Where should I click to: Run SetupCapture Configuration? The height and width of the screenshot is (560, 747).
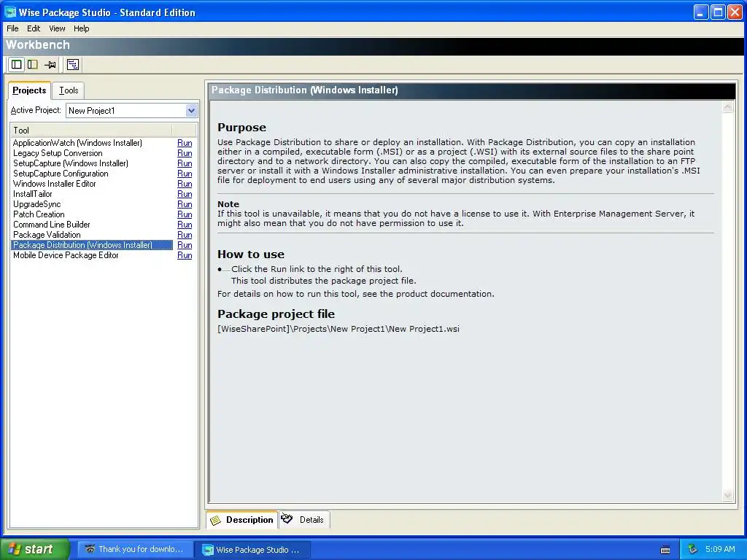[x=185, y=174]
